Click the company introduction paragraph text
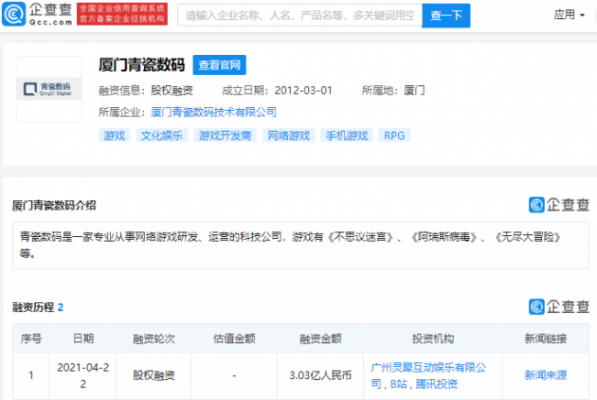Viewport: 597px width, 400px height. click(290, 245)
